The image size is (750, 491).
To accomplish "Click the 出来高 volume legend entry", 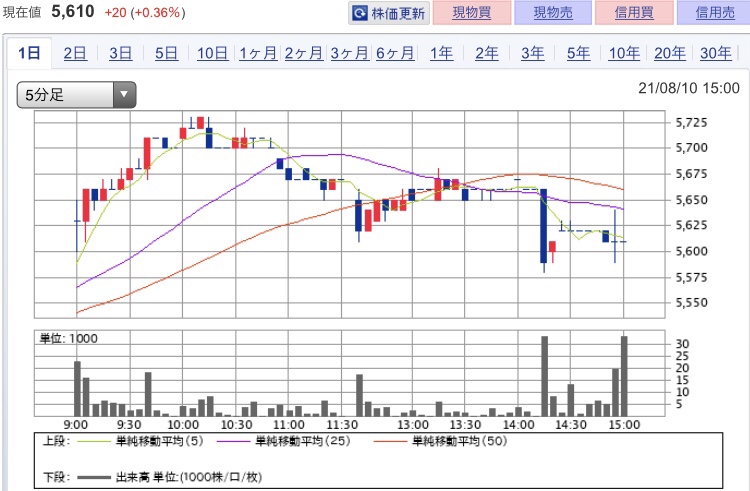I will [x=169, y=477].
